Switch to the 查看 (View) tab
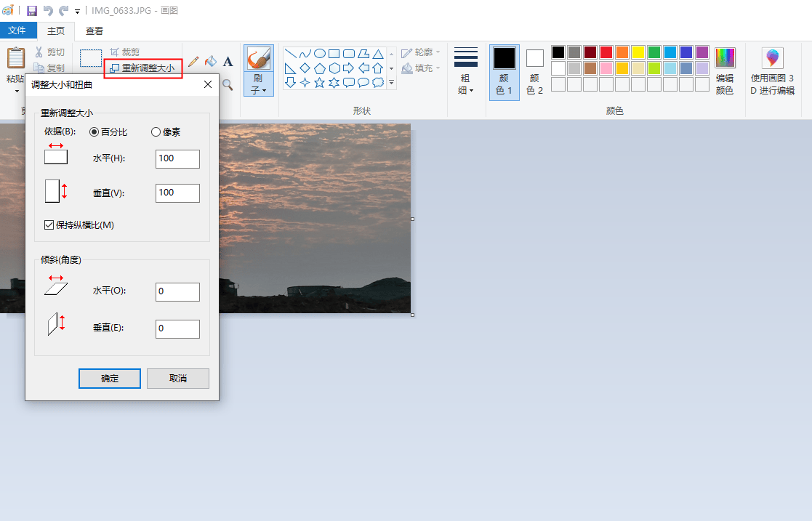This screenshot has width=812, height=521. pos(95,31)
